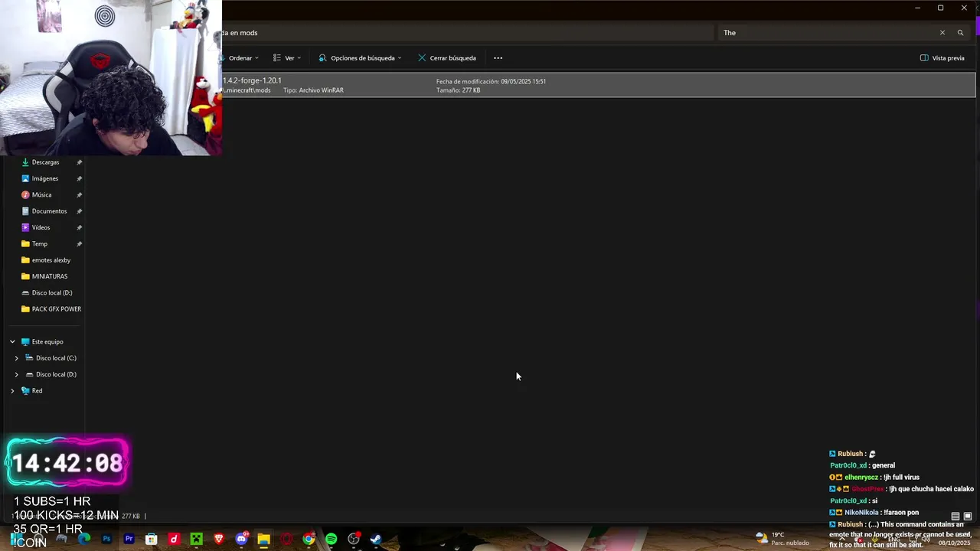The width and height of the screenshot is (980, 551).
Task: Select the emotes alexby folder
Action: click(x=51, y=260)
